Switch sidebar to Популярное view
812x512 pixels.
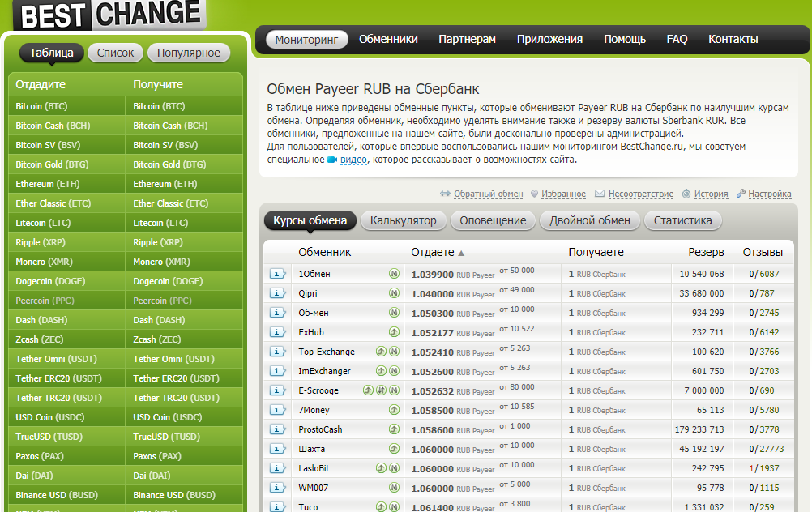189,53
